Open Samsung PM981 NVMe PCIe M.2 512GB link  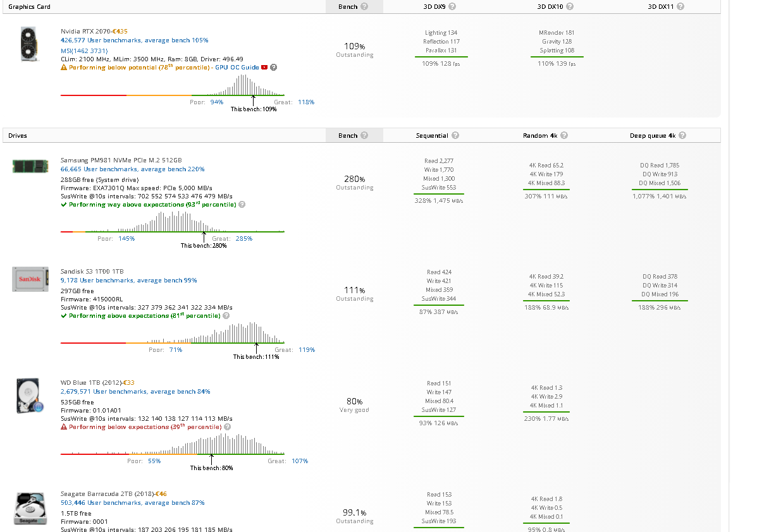(x=121, y=160)
